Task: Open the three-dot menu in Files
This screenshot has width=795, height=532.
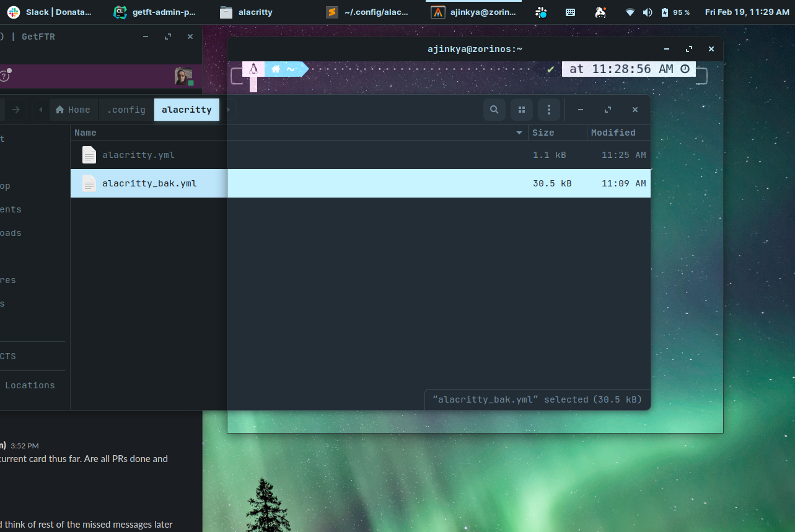Action: (548, 110)
